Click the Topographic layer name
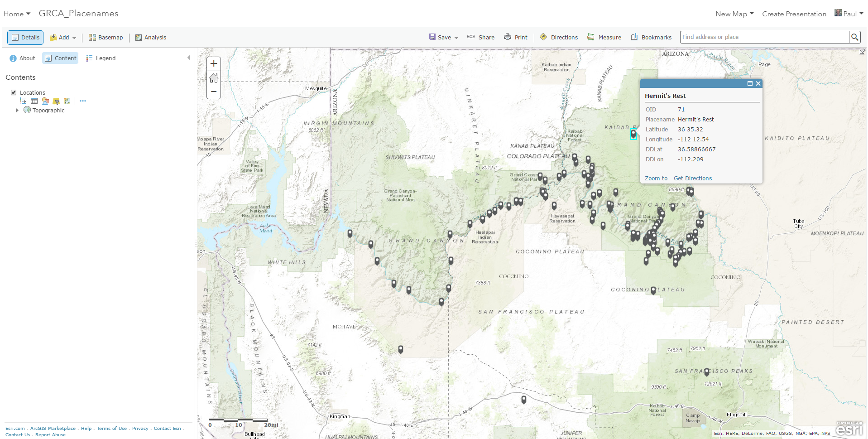 pyautogui.click(x=48, y=111)
